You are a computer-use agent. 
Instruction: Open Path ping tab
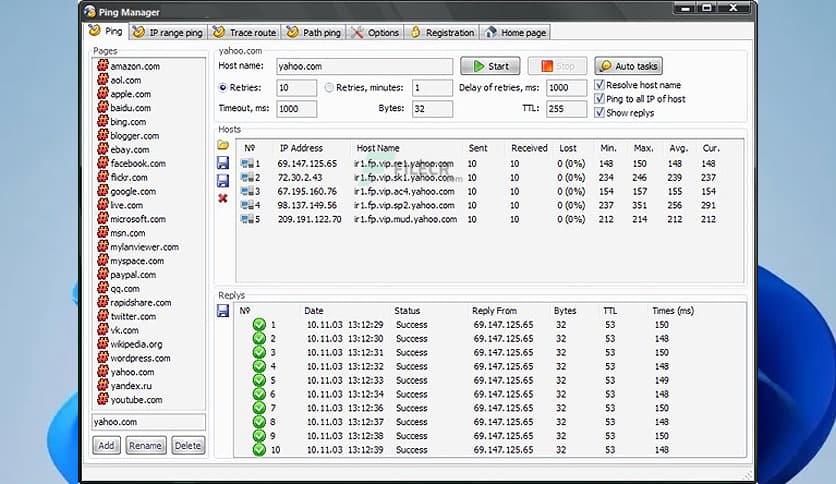click(314, 33)
